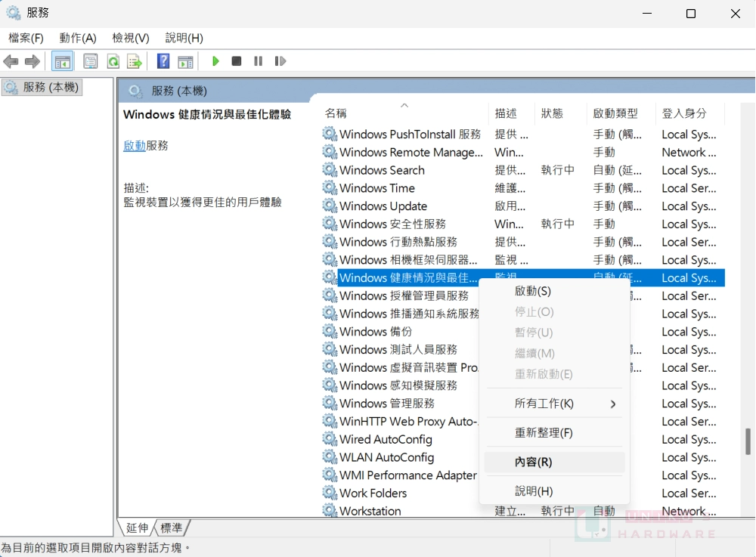The image size is (756, 557).
Task: Open the 說明(H) menu in menu bar
Action: [184, 38]
